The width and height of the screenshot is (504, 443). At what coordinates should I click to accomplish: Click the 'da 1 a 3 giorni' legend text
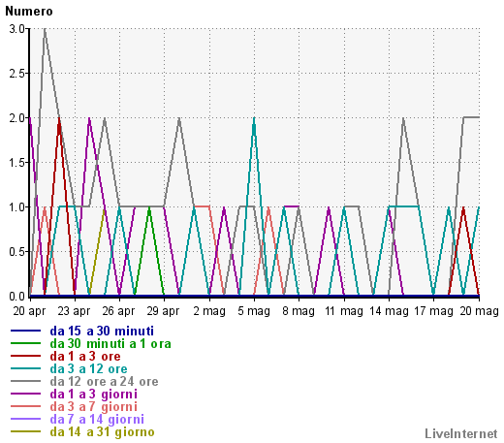click(x=94, y=395)
